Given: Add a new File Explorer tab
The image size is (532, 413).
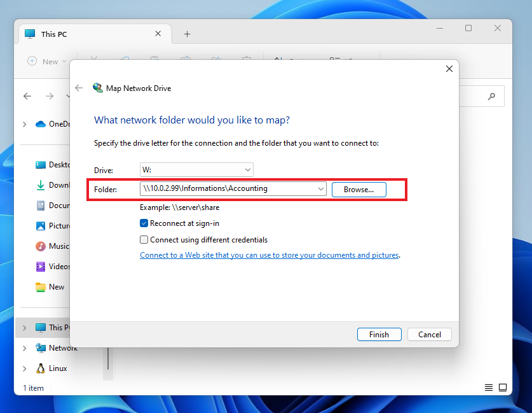Looking at the screenshot, I should coord(187,34).
